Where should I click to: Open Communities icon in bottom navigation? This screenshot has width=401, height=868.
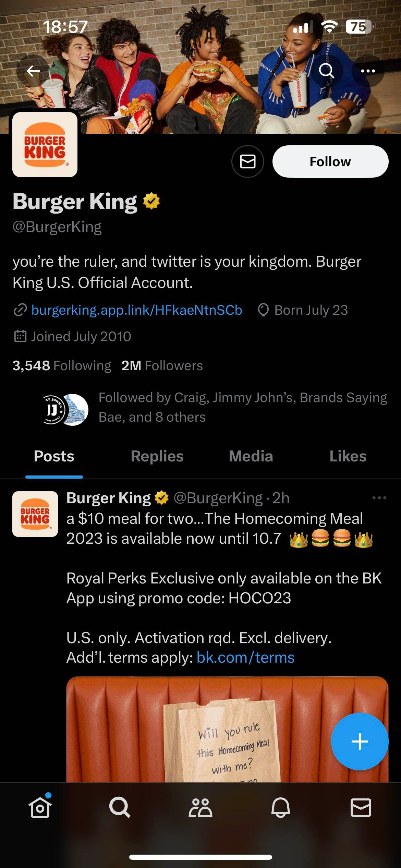click(x=200, y=807)
